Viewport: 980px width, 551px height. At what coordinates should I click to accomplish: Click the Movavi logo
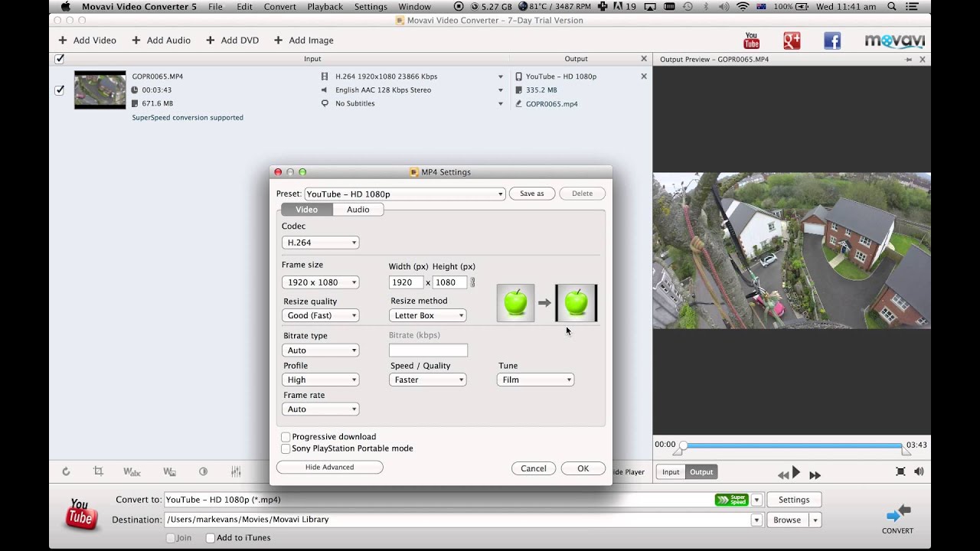894,41
